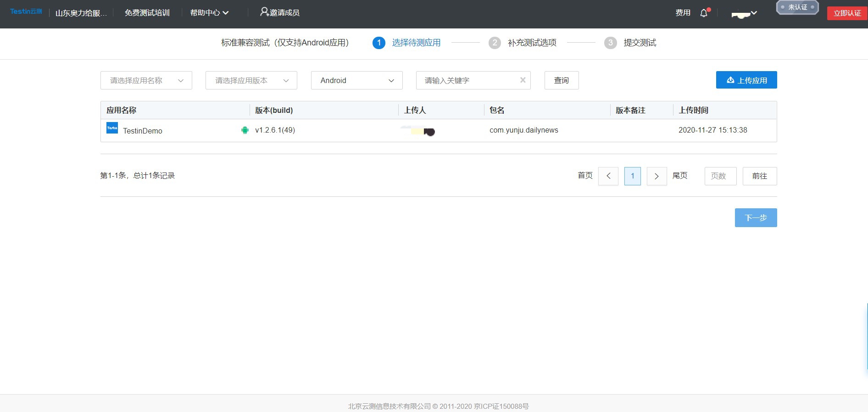The width and height of the screenshot is (868, 412).
Task: Go to next page arrow
Action: pyautogui.click(x=657, y=176)
